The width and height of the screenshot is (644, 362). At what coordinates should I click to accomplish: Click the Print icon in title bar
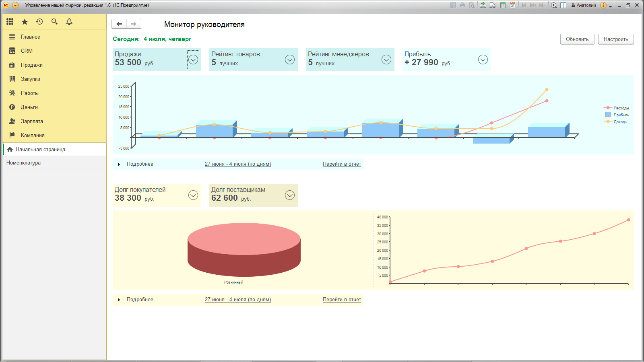point(462,5)
